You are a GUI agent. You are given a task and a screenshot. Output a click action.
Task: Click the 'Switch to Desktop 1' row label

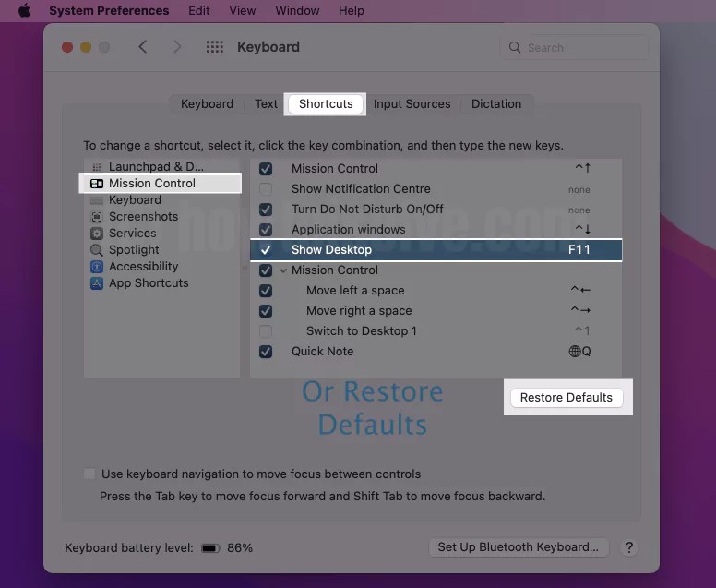pyautogui.click(x=361, y=331)
